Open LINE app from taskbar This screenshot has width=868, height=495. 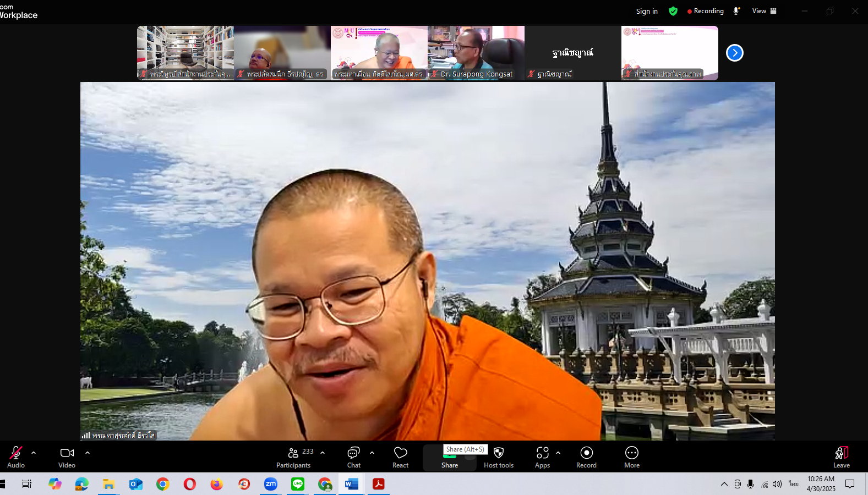pyautogui.click(x=298, y=484)
